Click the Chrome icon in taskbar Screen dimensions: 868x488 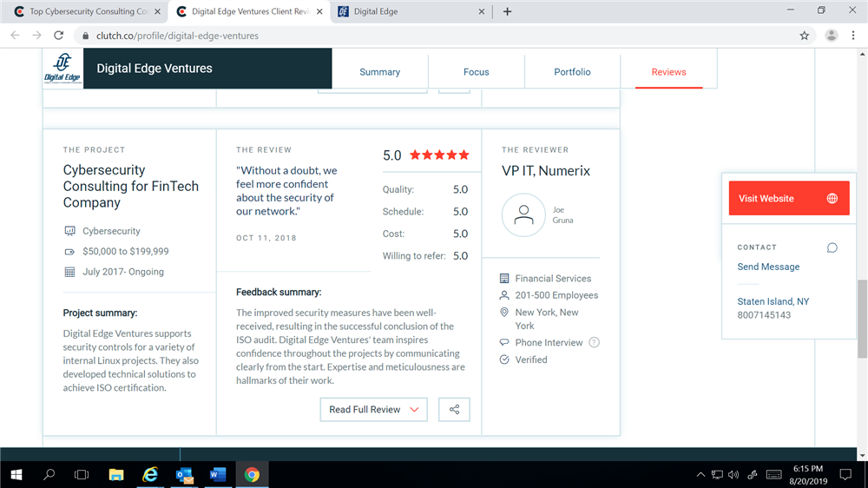point(252,475)
